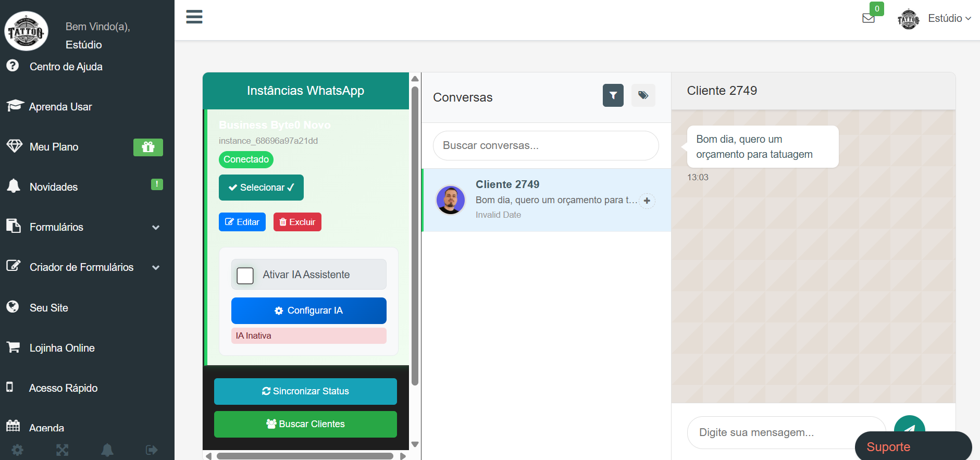Click the Criador de Formulários edit icon
This screenshot has width=980, height=460.
point(14,266)
